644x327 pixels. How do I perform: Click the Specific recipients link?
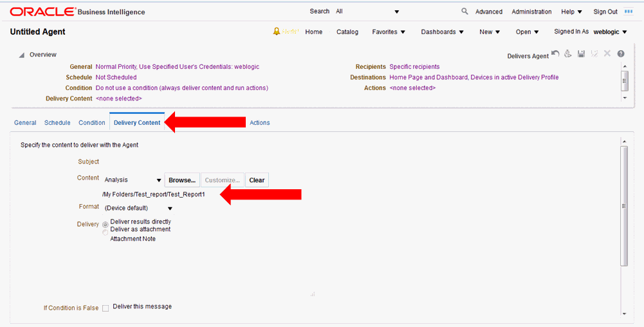(414, 66)
